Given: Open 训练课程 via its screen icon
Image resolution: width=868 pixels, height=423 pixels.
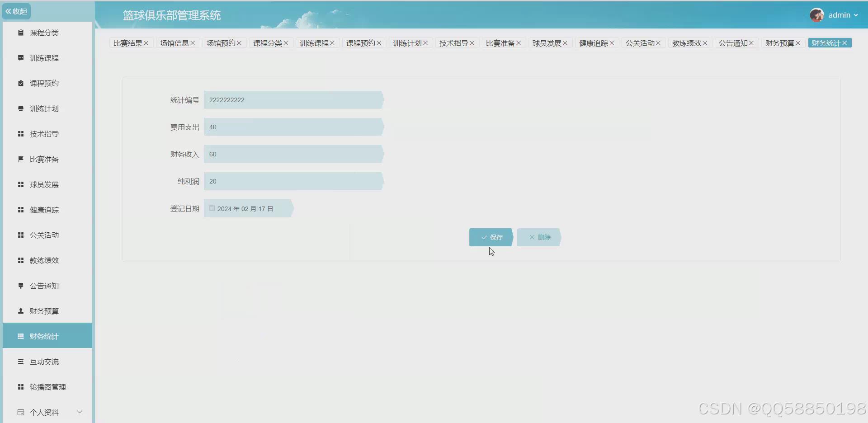Looking at the screenshot, I should (x=20, y=57).
